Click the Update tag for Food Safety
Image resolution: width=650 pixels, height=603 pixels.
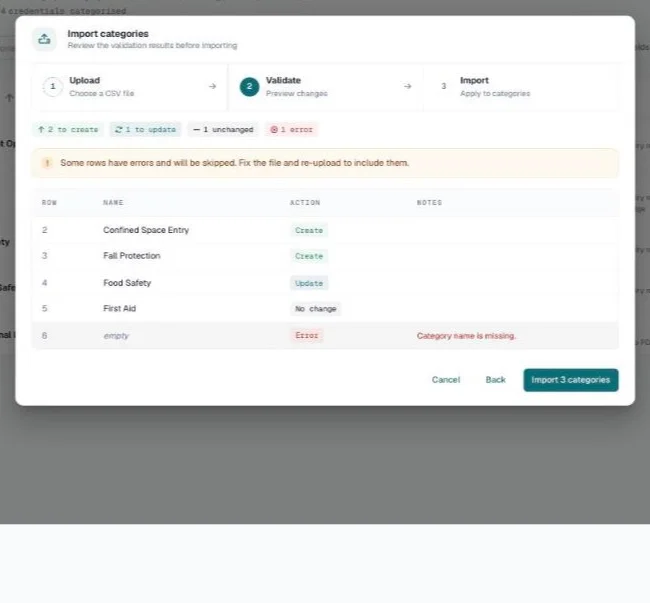pos(309,283)
